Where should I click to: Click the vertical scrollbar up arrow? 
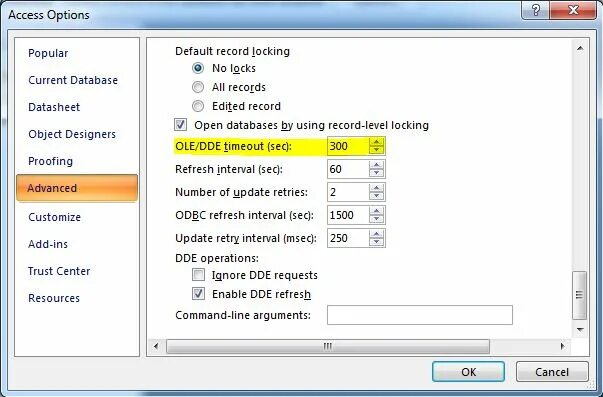[x=580, y=48]
